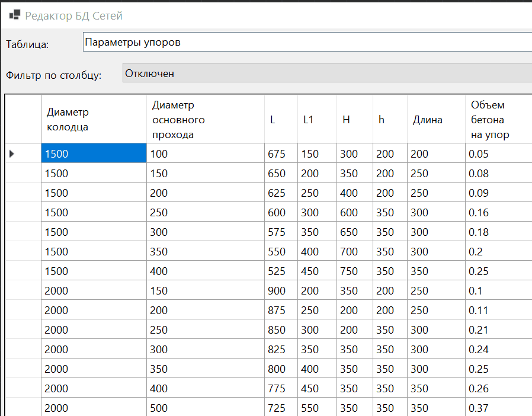Open the Таблица dropdown showing Параметры упоров
The height and width of the screenshot is (416, 532).
click(307, 43)
